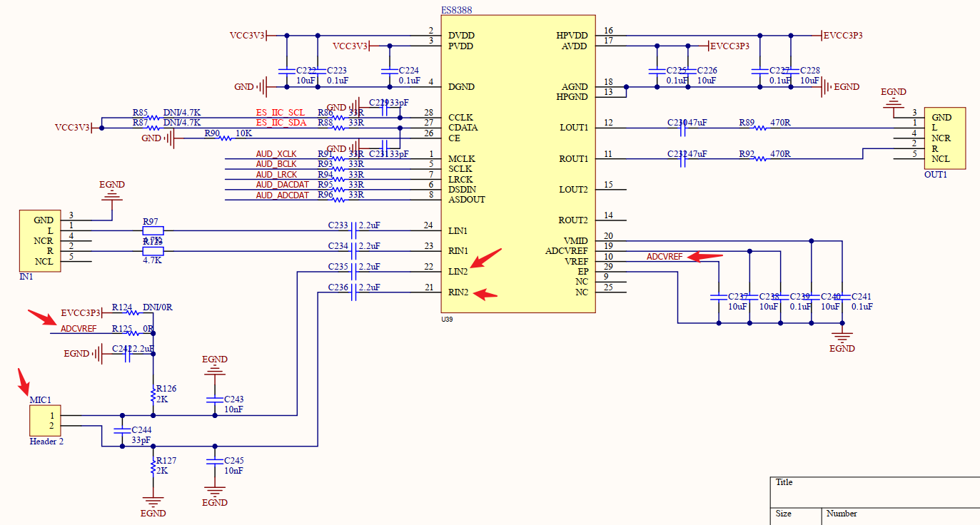This screenshot has height=525, width=980.
Task: Select the AUD_BCLK net label
Action: click(x=276, y=165)
